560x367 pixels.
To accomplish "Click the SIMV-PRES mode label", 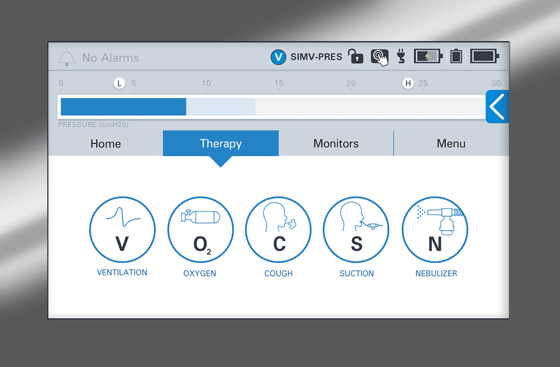I will click(x=316, y=57).
